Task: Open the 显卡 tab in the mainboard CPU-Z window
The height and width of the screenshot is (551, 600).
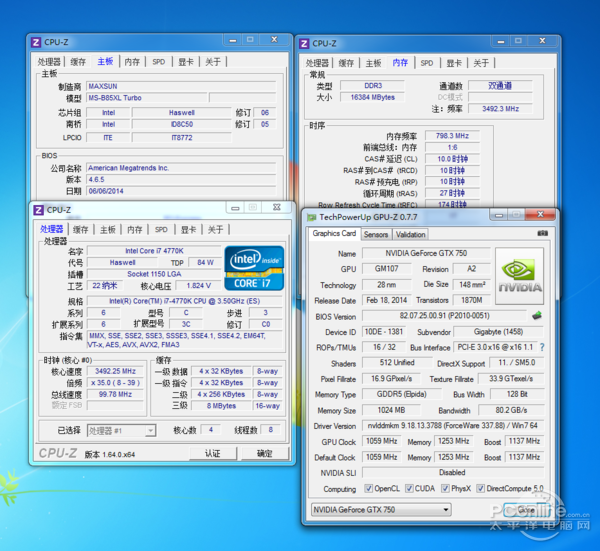Action: click(x=186, y=62)
